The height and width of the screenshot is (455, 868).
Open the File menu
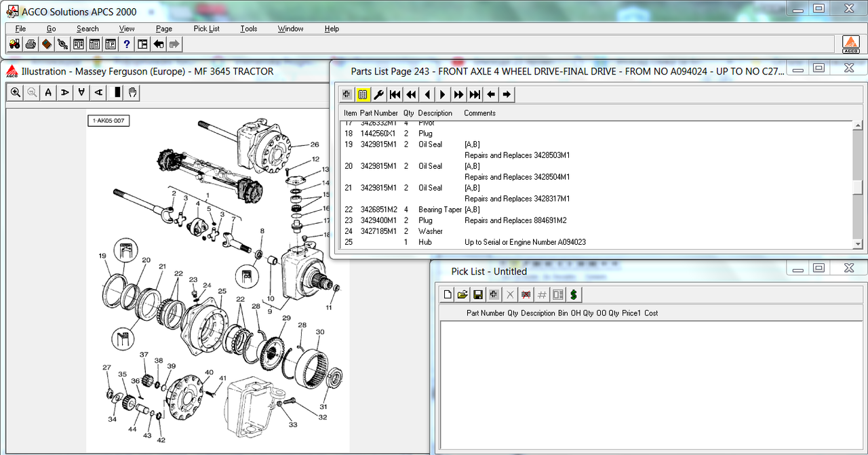20,28
